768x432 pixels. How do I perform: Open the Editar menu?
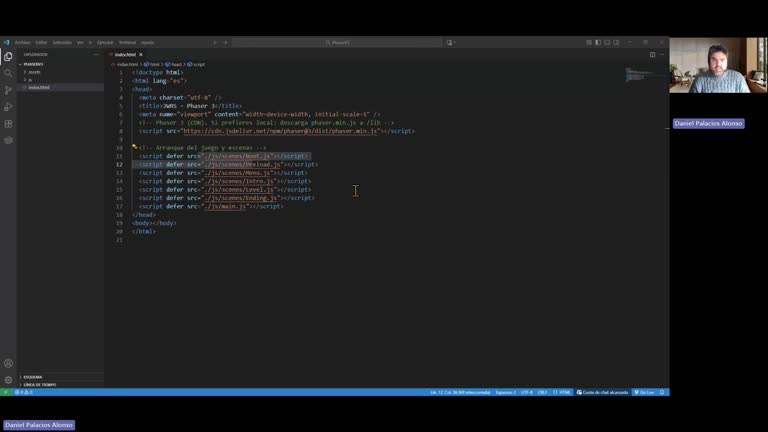(x=41, y=43)
